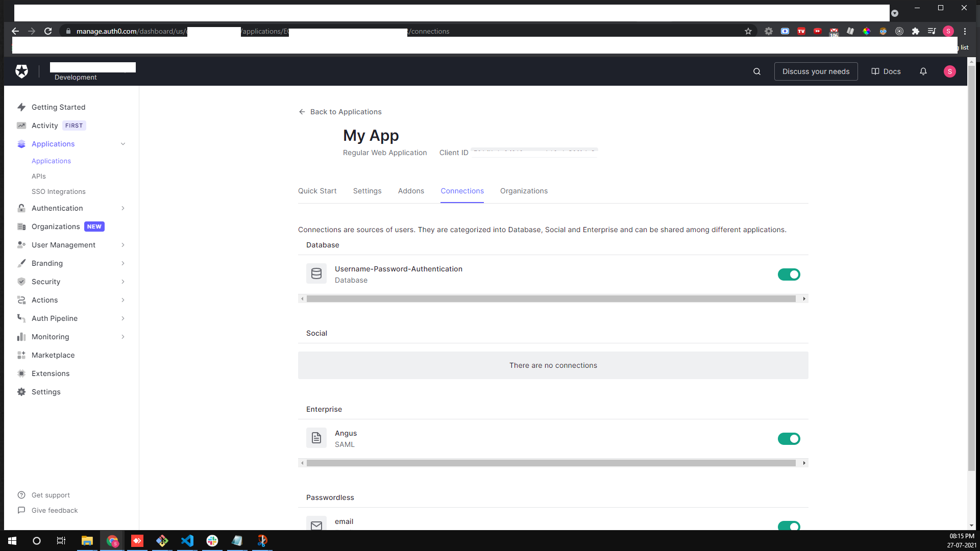980x551 pixels.
Task: Go Back to Applications
Action: (x=340, y=112)
